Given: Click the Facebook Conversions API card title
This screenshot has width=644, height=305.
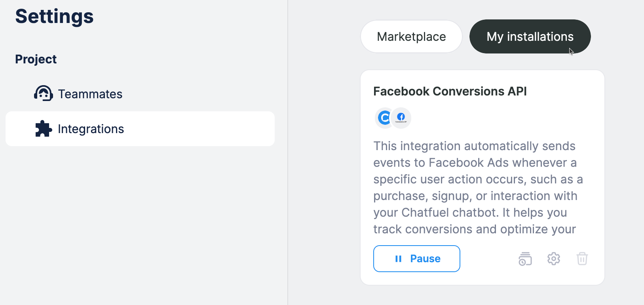Looking at the screenshot, I should pos(450,91).
